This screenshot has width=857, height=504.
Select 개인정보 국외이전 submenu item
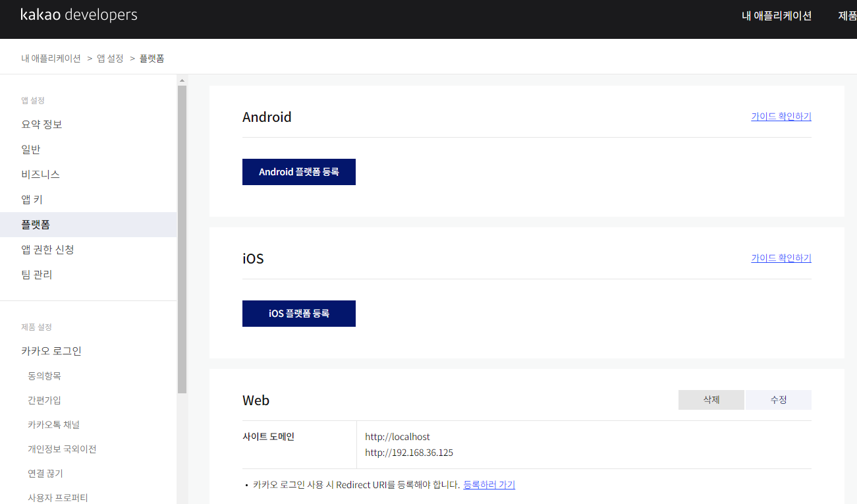pos(62,449)
